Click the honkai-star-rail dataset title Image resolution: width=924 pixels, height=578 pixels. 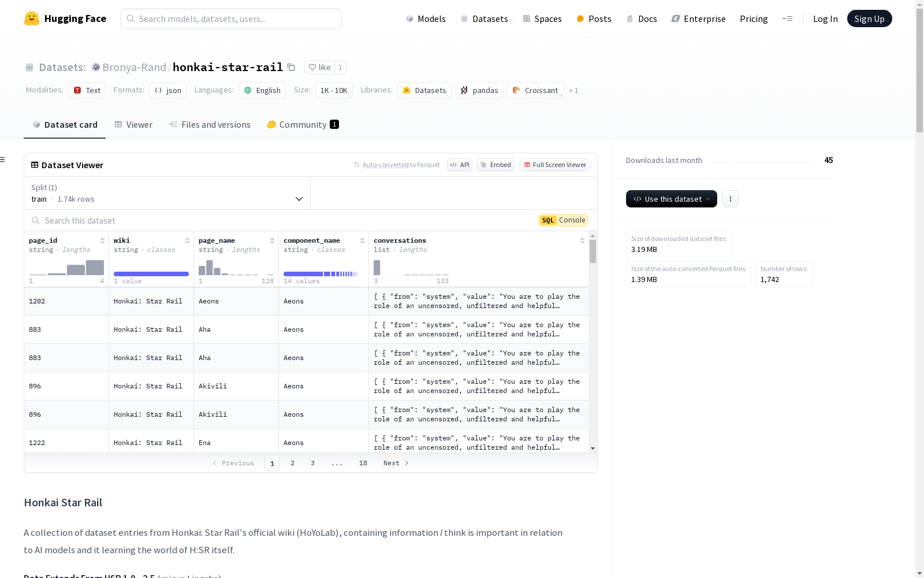click(228, 67)
